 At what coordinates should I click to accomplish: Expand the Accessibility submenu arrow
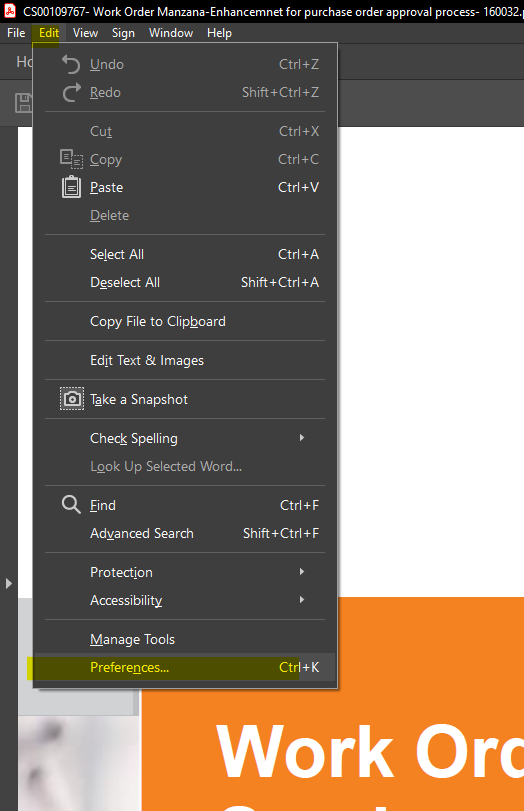tap(302, 599)
